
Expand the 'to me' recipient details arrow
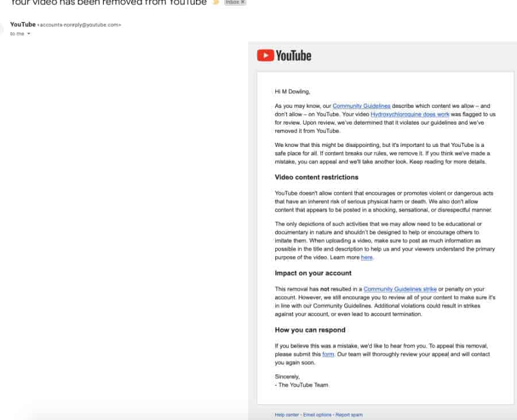coord(29,34)
